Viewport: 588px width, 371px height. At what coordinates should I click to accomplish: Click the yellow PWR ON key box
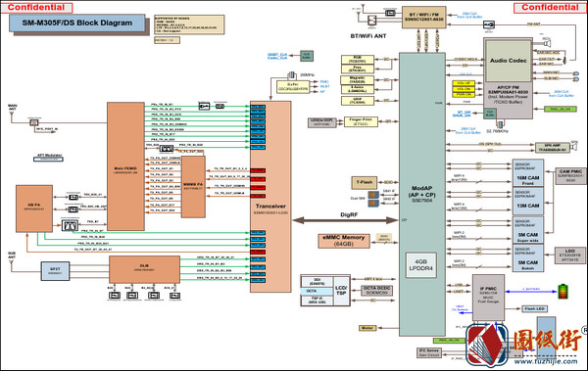tap(464, 95)
